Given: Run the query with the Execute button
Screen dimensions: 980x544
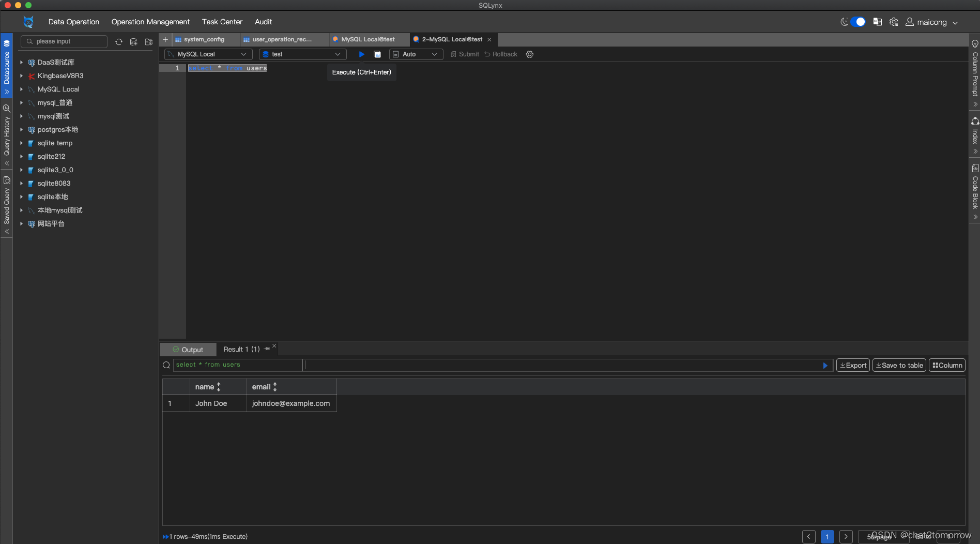Looking at the screenshot, I should click(361, 54).
